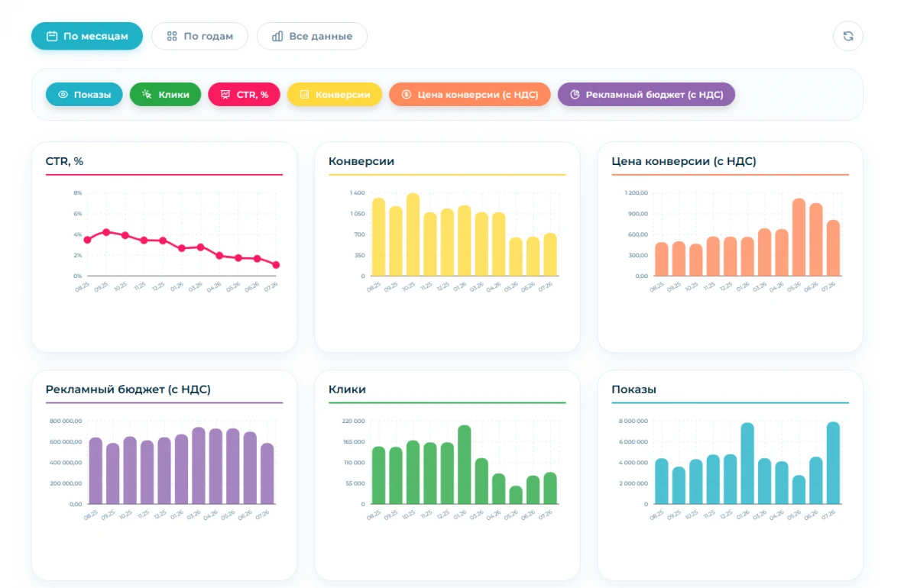Switch to the По годам view
Image resolution: width=917 pixels, height=588 pixels.
tap(199, 36)
